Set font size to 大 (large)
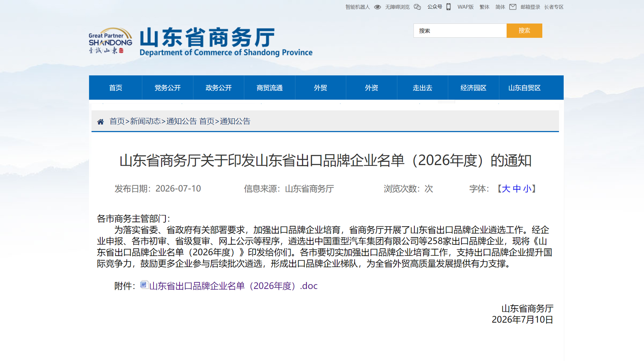This screenshot has width=644, height=361. coord(506,189)
